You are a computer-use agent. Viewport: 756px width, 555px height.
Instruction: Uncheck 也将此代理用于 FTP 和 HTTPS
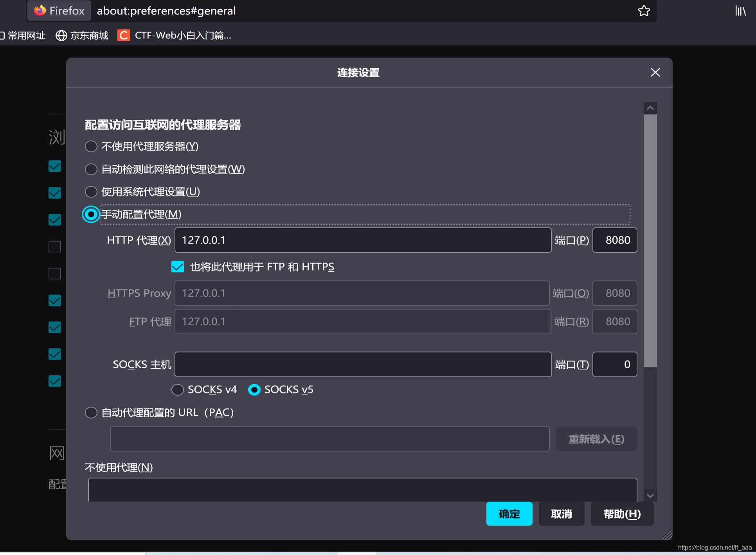tap(177, 267)
